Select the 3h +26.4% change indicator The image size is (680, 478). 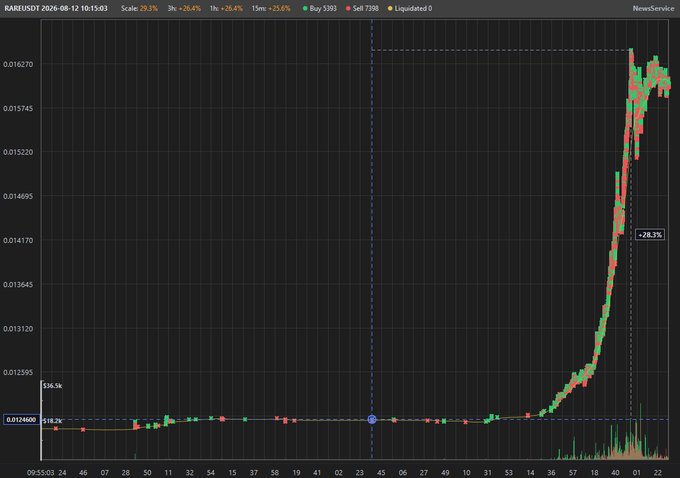[184, 8]
